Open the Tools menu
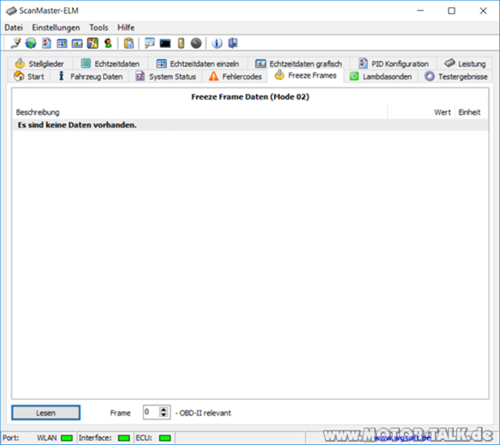500x445 pixels. [99, 28]
